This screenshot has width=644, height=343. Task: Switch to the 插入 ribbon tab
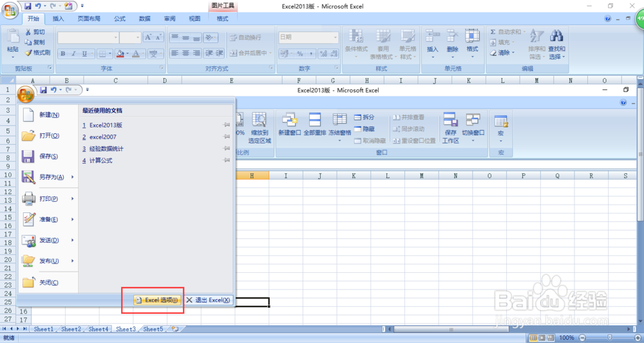click(59, 19)
